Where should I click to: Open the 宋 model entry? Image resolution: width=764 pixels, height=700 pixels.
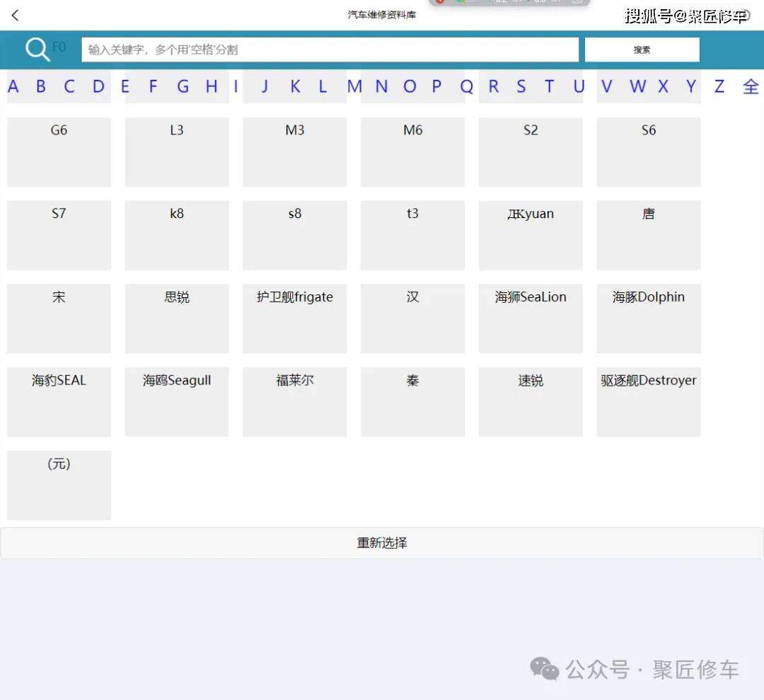[x=59, y=319]
